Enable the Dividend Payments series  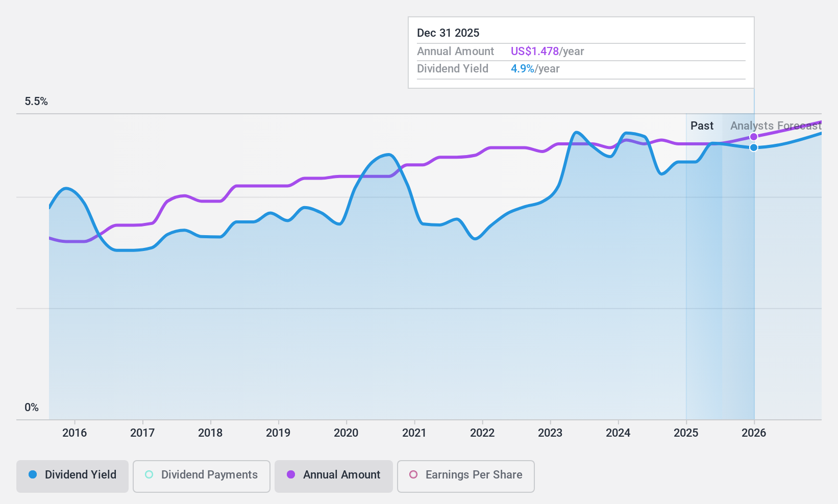[202, 476]
